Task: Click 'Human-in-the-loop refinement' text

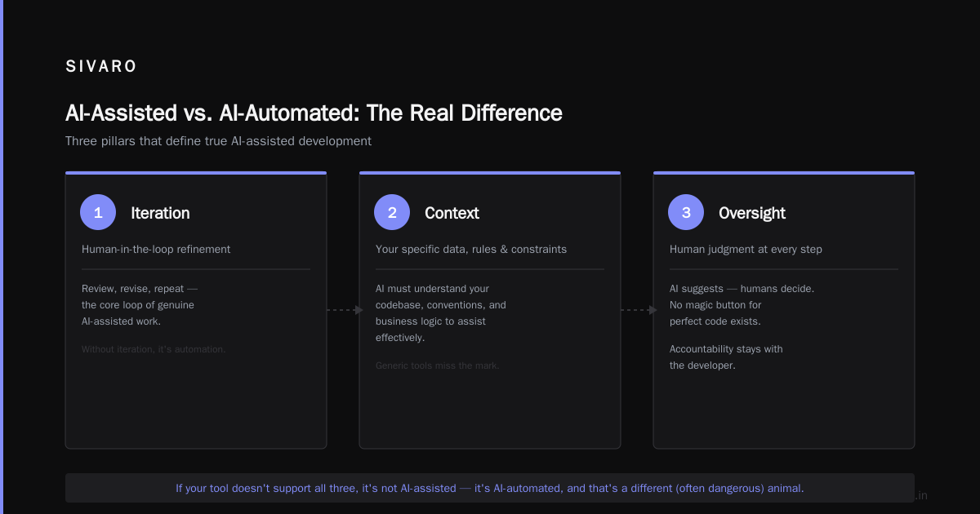Action: tap(156, 249)
